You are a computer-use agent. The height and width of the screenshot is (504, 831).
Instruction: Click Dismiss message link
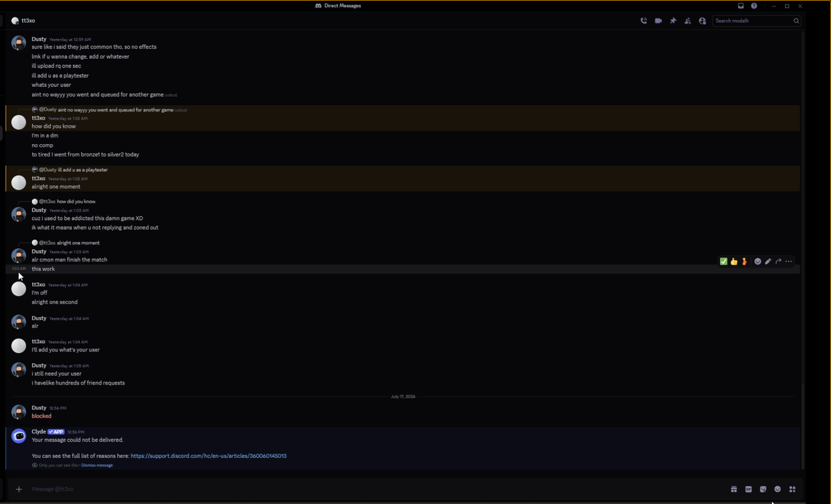click(97, 465)
